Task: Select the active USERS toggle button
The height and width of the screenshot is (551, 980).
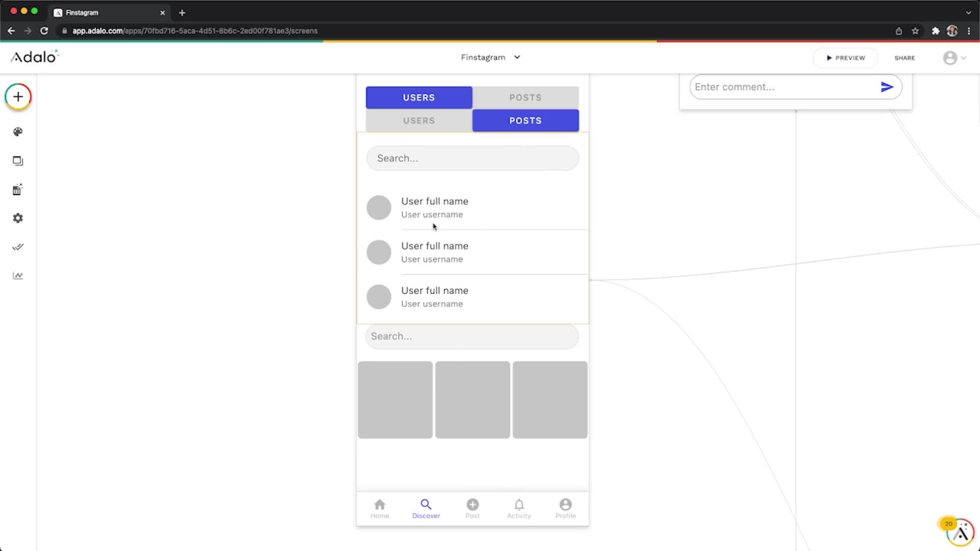Action: 419,97
